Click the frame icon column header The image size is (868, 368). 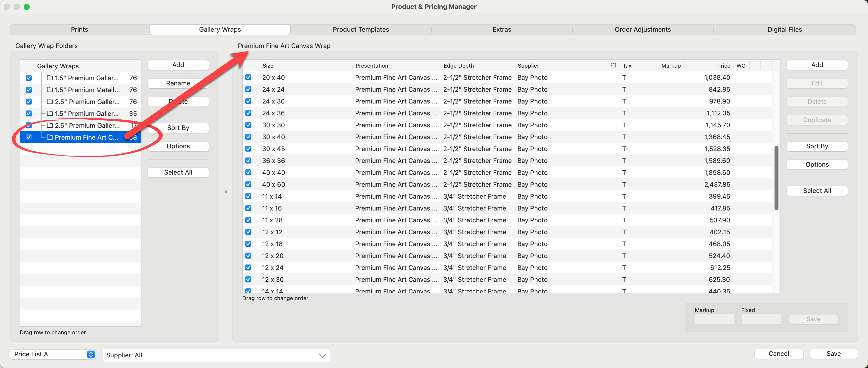(614, 65)
